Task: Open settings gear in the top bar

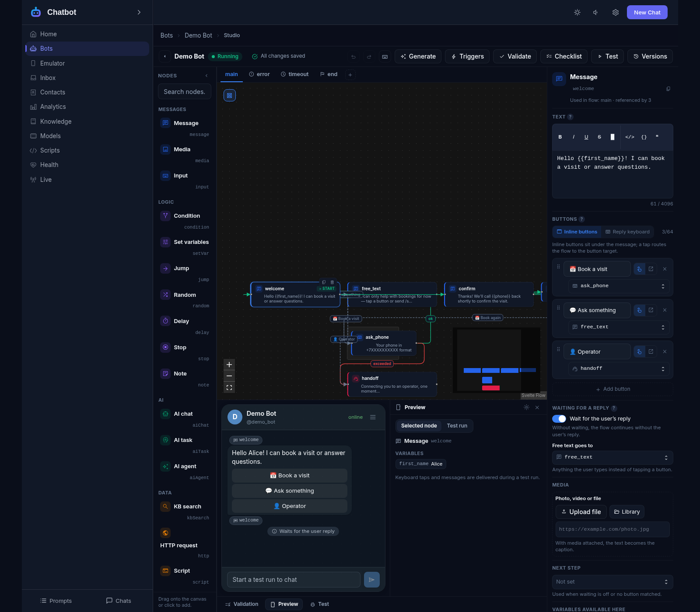Action: 616,12
